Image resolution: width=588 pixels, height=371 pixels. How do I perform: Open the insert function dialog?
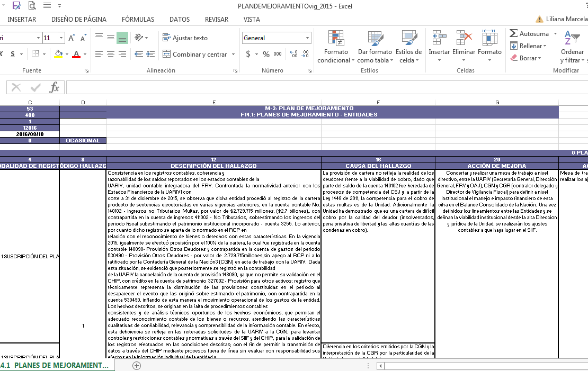55,88
